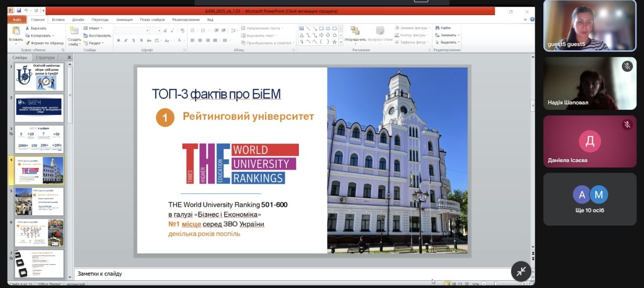
Task: Click the Вырезать (Cut) scissors button
Action: (x=36, y=28)
